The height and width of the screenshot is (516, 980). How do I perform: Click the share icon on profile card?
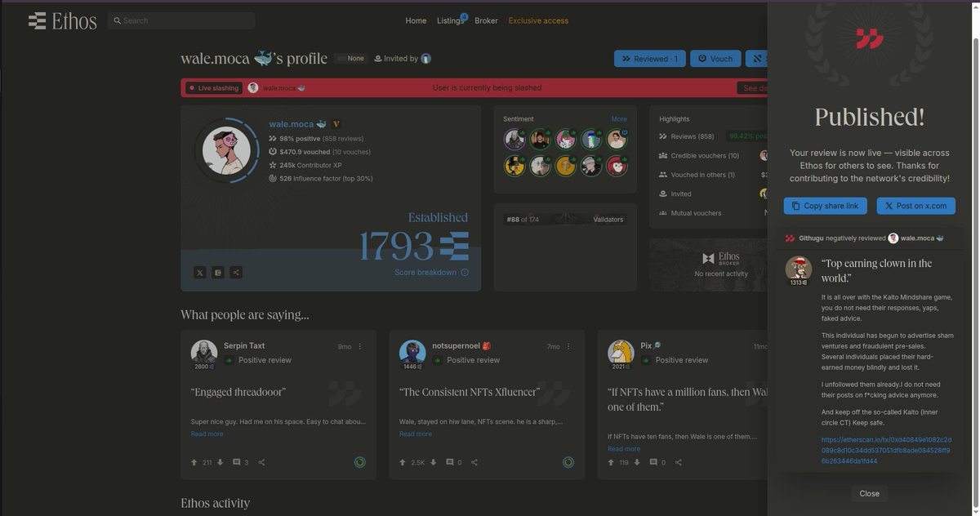(236, 273)
